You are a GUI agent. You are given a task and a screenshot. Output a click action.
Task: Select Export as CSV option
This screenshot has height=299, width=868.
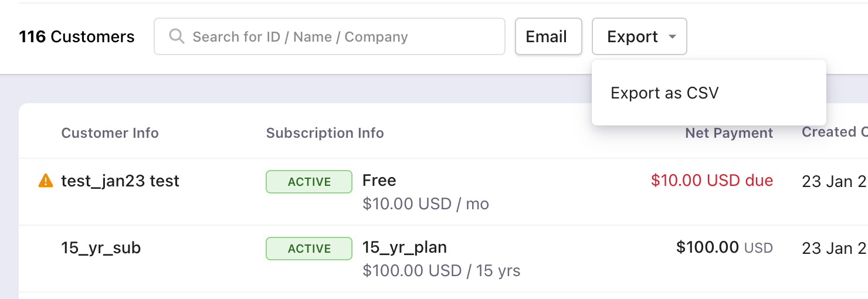pyautogui.click(x=664, y=93)
